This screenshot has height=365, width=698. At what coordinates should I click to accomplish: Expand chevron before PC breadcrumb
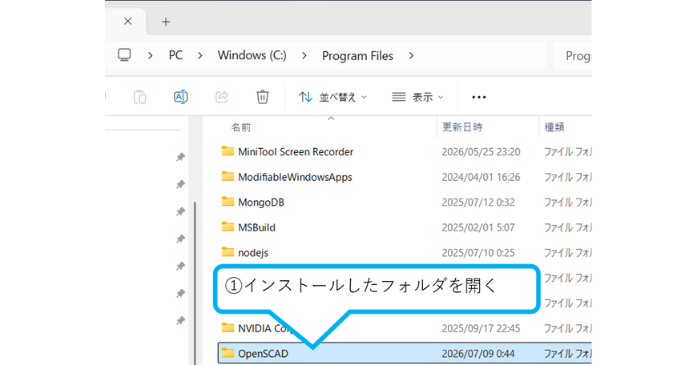coord(150,56)
